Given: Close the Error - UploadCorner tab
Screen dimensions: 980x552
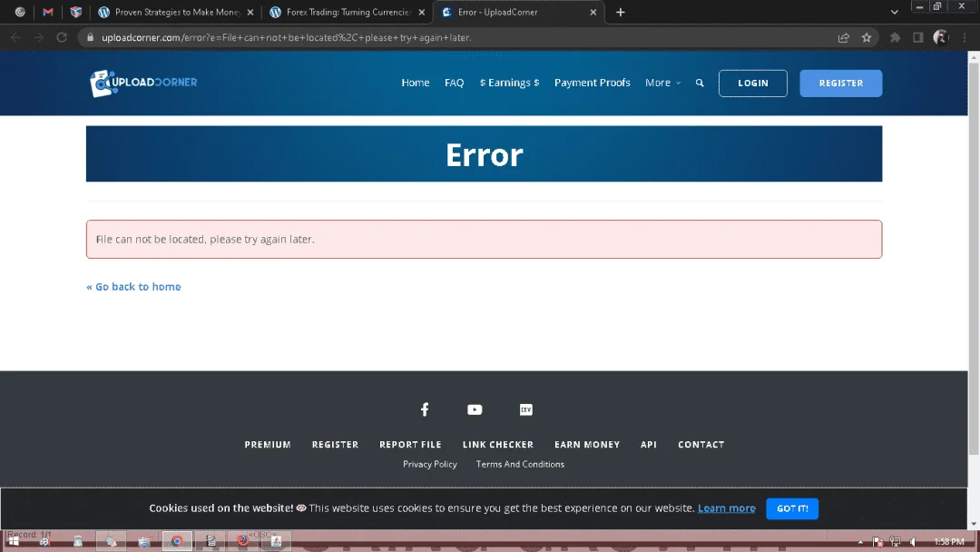Looking at the screenshot, I should pos(593,12).
